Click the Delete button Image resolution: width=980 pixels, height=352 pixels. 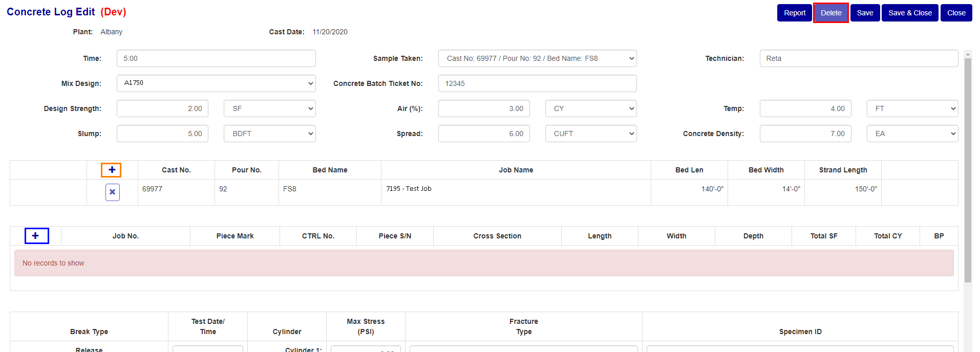click(x=831, y=13)
